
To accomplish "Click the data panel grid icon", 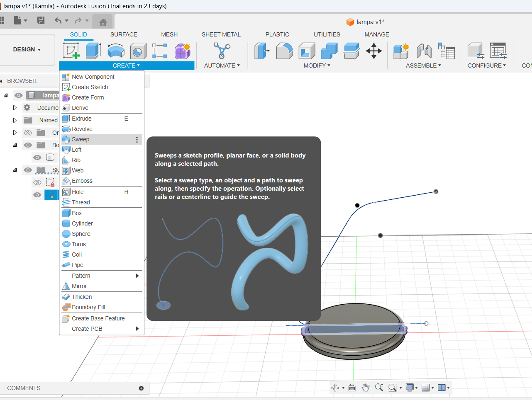I will tap(2, 20).
